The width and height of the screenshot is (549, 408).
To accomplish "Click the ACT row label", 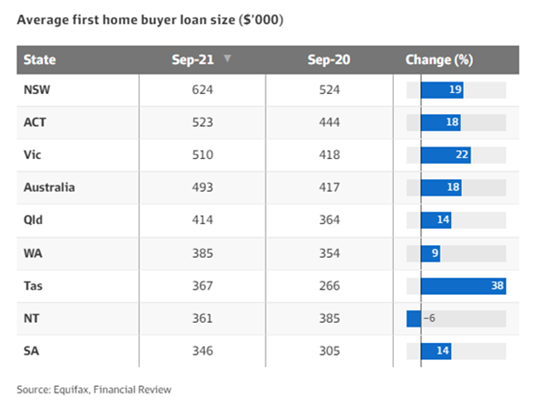I will click(35, 122).
